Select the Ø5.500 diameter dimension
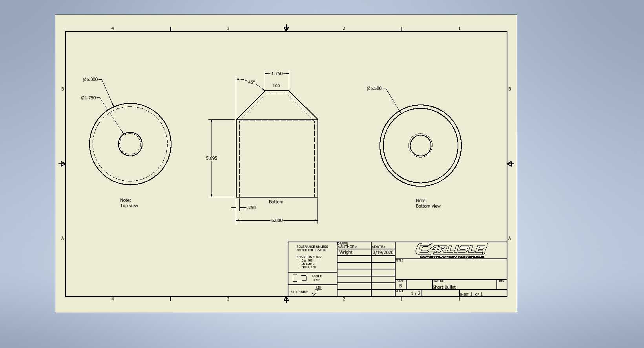 374,88
